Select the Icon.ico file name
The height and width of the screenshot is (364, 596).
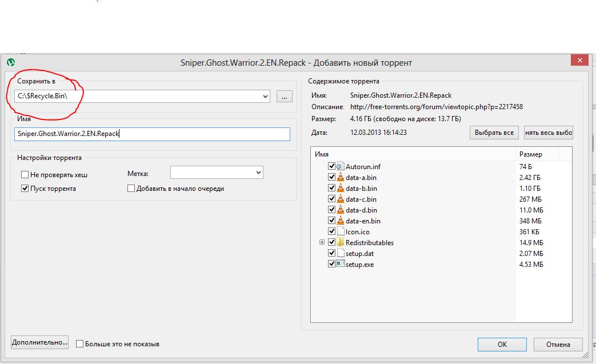357,232
